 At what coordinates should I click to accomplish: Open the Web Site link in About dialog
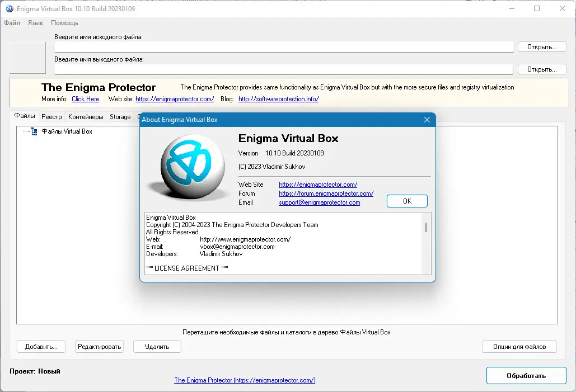pos(318,184)
